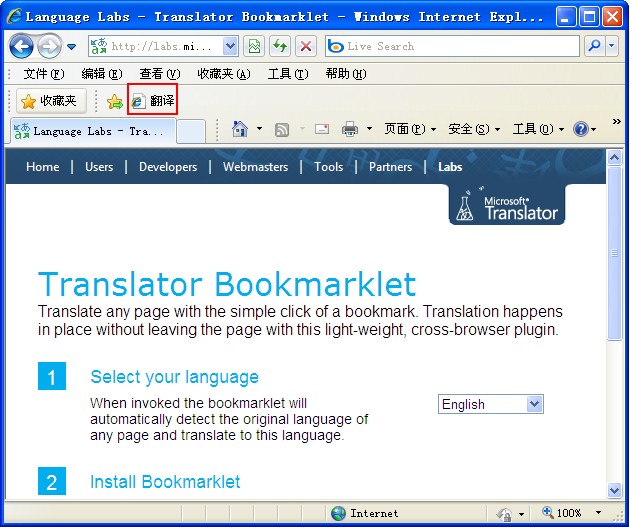The width and height of the screenshot is (630, 527).
Task: Open the English language dropdown
Action: tap(491, 404)
